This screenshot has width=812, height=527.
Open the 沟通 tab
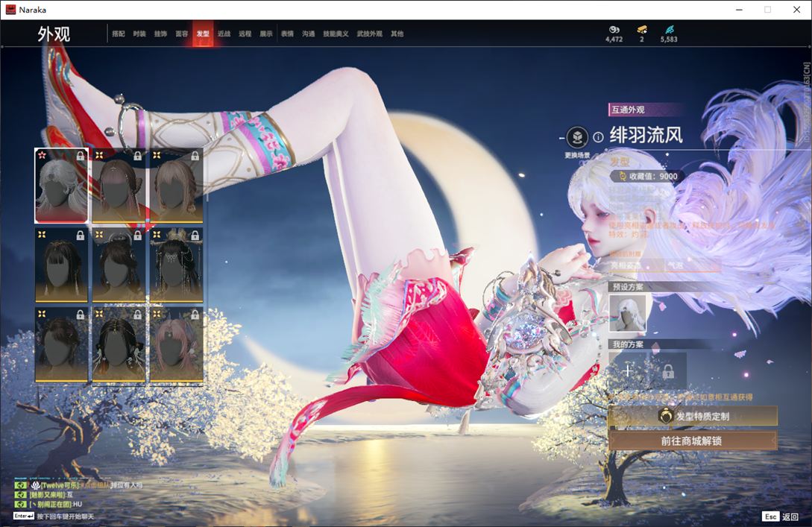point(309,34)
